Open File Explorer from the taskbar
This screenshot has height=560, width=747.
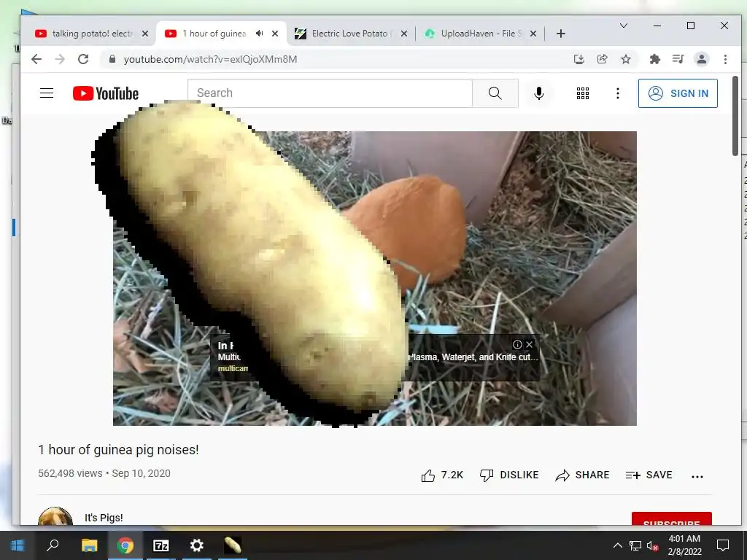point(89,545)
